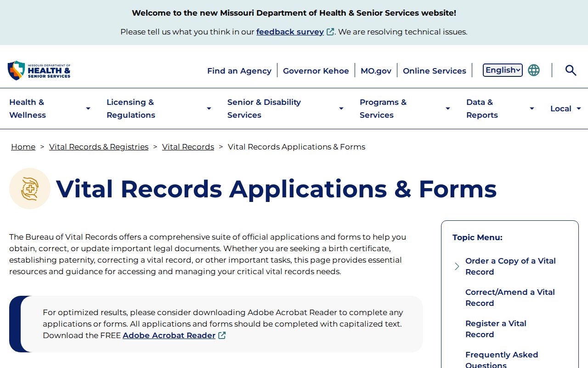Visit the Governor Kehoe link
Image resolution: width=588 pixels, height=368 pixels.
(x=316, y=71)
